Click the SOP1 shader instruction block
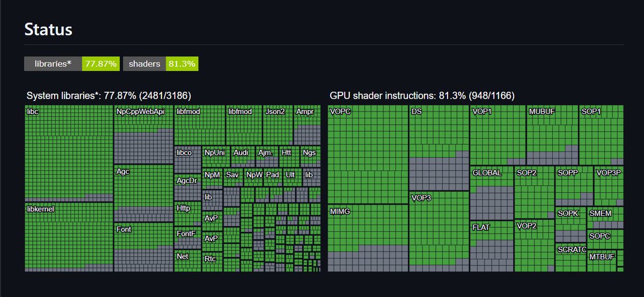Viewport: 644px width, 297px height. (x=601, y=135)
